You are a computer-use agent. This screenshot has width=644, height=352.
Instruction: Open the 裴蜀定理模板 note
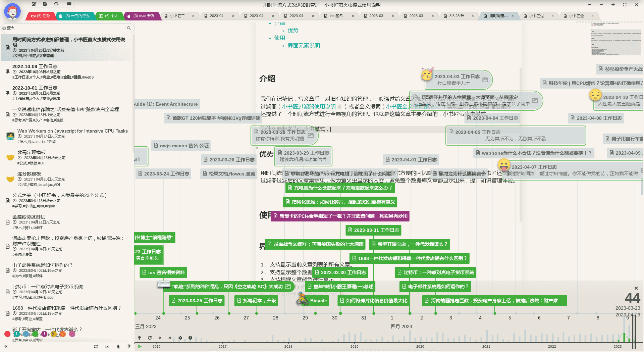[66, 157]
